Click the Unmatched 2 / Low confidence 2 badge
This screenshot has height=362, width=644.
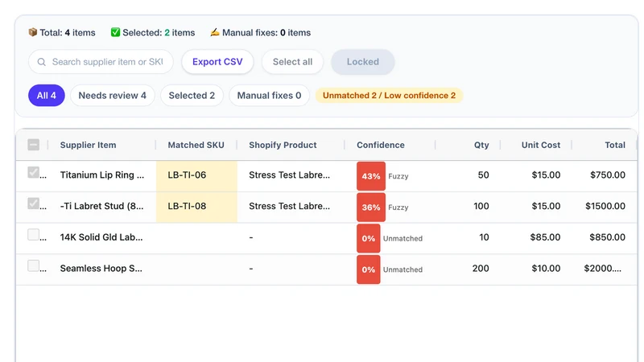point(389,96)
